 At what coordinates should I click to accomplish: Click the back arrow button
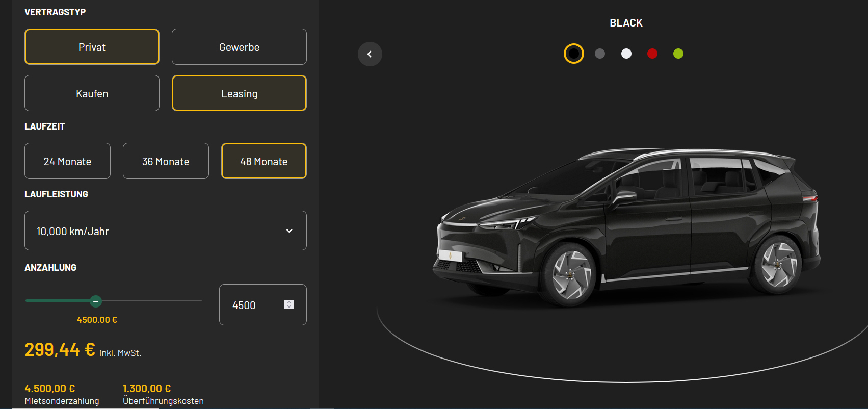[370, 54]
